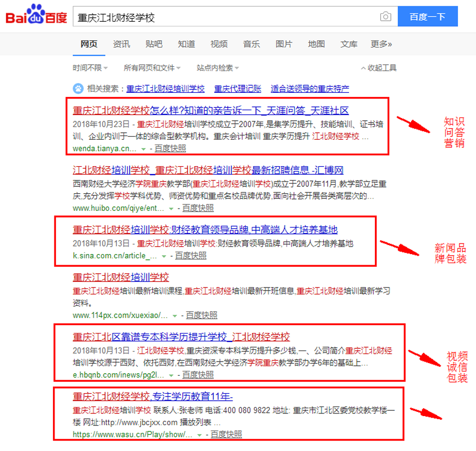476x451 pixels.
Task: Open related search 适合送领导的重庆特产
Action: tap(309, 89)
